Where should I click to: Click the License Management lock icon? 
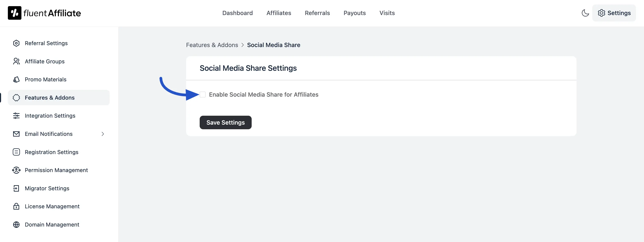[x=16, y=206]
